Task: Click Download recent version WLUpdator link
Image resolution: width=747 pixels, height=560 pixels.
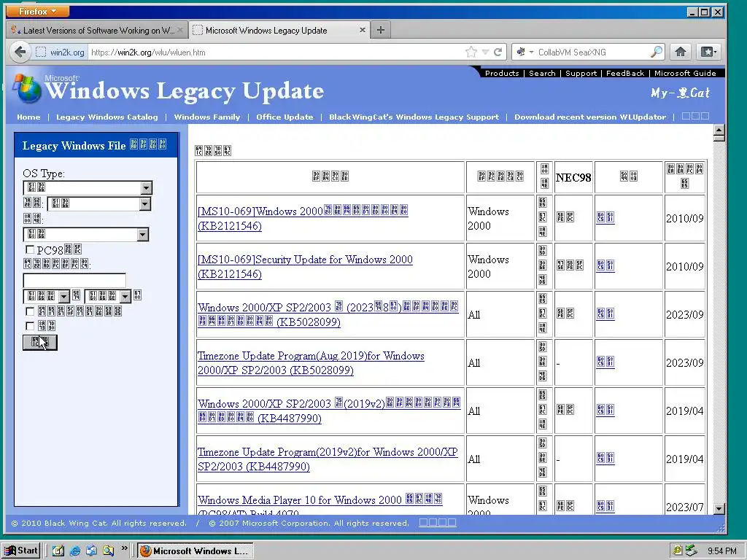Action: point(590,117)
